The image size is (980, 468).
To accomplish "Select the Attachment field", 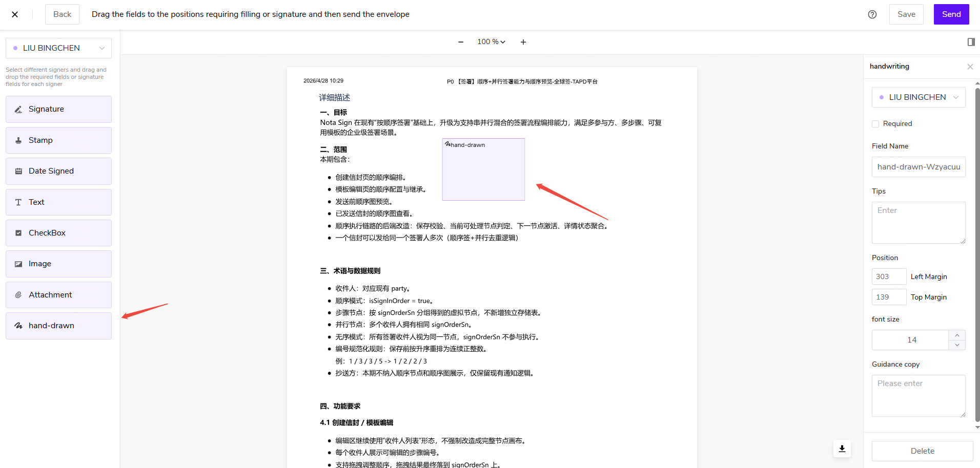I will [58, 295].
